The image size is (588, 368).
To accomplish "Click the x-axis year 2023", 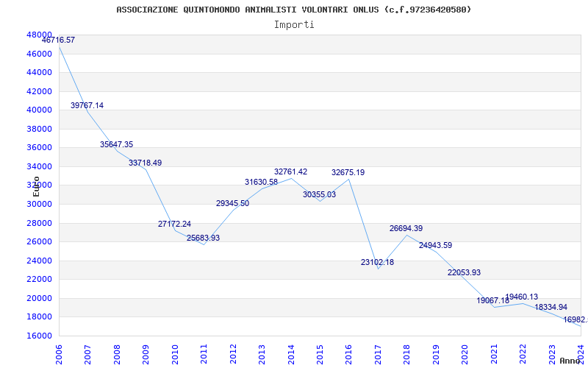I will (x=552, y=355).
